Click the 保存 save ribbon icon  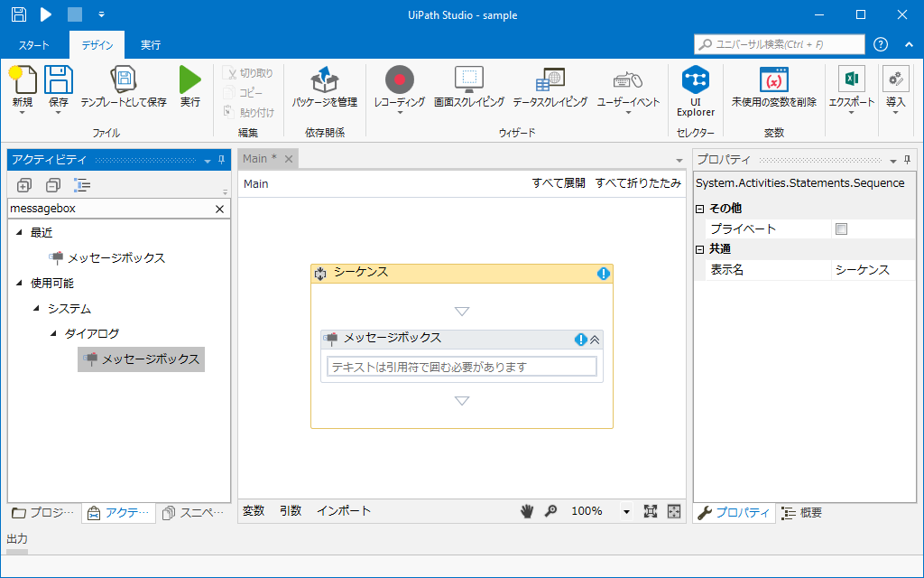tap(59, 79)
